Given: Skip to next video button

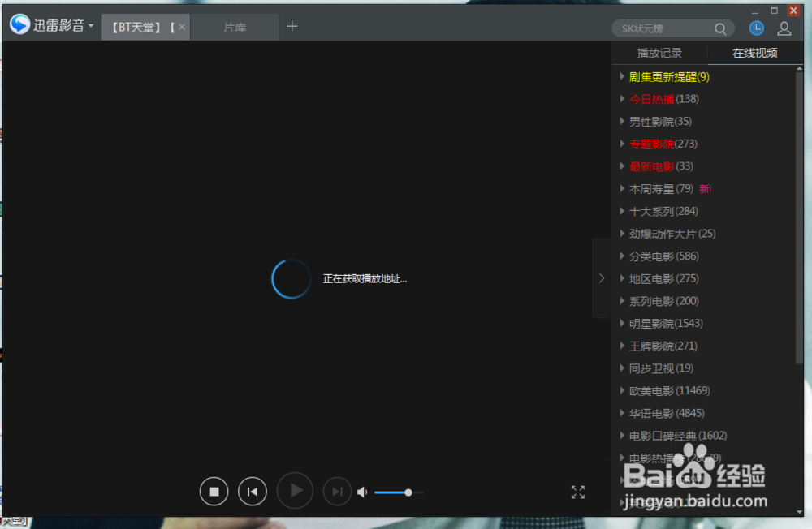Looking at the screenshot, I should [337, 492].
